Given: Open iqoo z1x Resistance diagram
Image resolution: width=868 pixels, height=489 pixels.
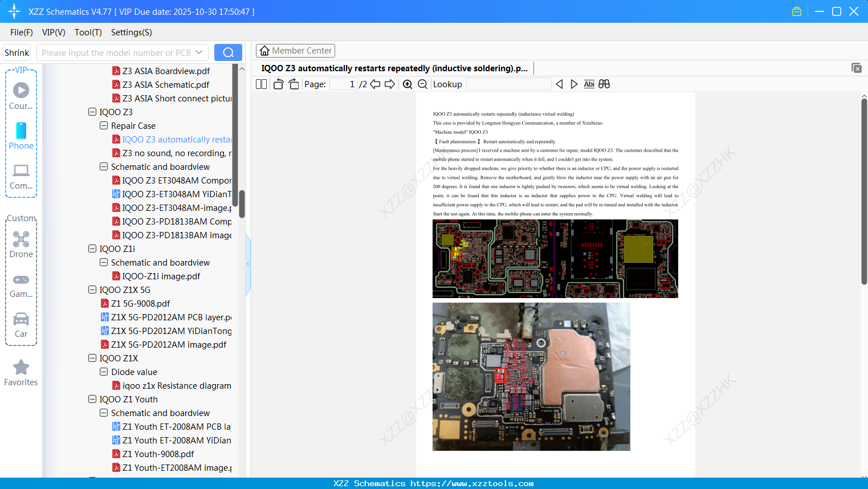Looking at the screenshot, I should tap(172, 385).
